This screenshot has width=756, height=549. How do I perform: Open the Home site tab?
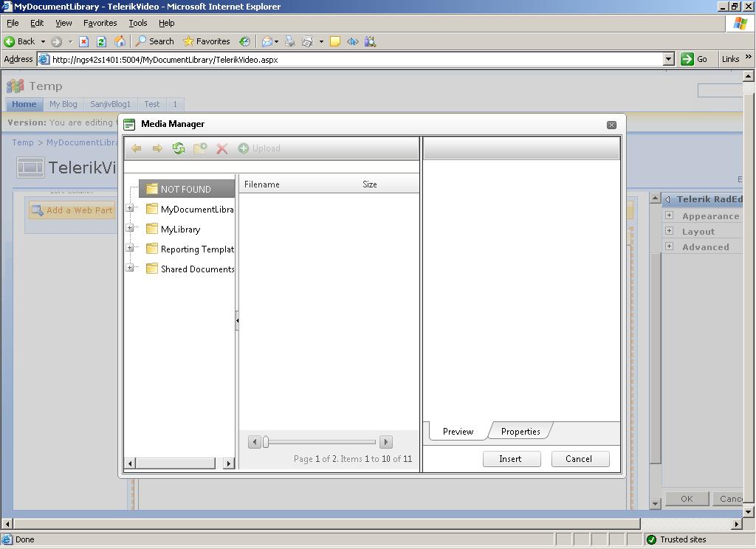click(x=24, y=104)
